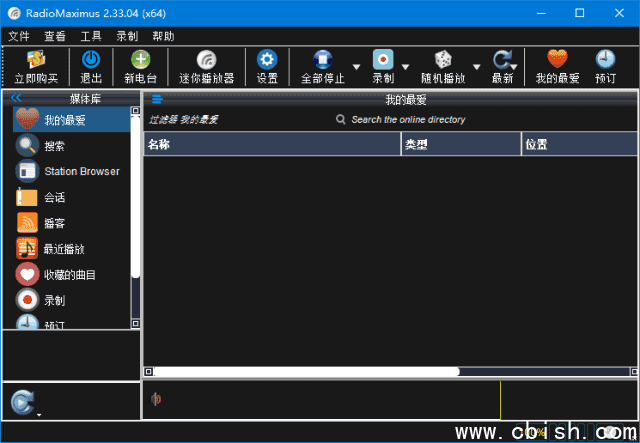Click the Buy Now (立即购买) toolbar icon
Image resolution: width=640 pixels, height=443 pixels.
[x=36, y=60]
